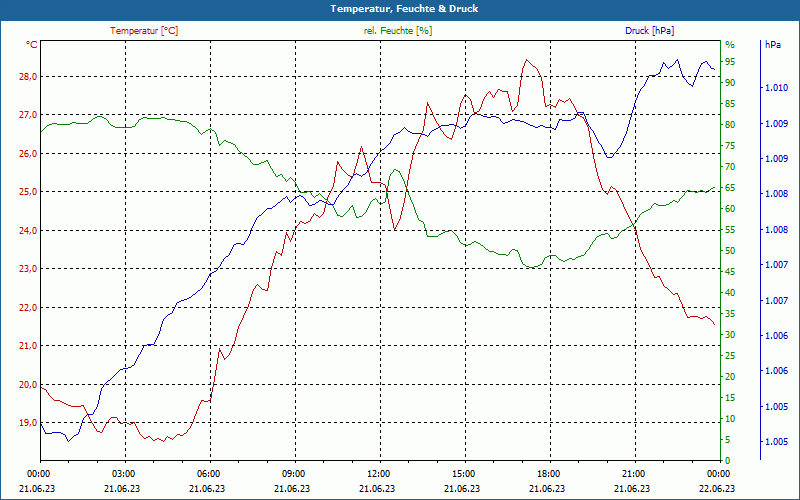Click the '22.06.23' date label
The height and width of the screenshot is (500, 800).
(x=717, y=489)
